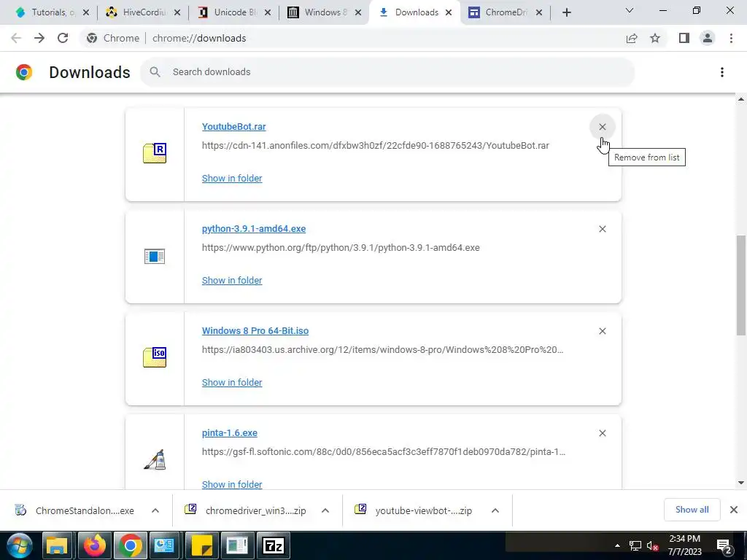Image resolution: width=747 pixels, height=560 pixels.
Task: Close the Downloads tab
Action: pyautogui.click(x=449, y=13)
